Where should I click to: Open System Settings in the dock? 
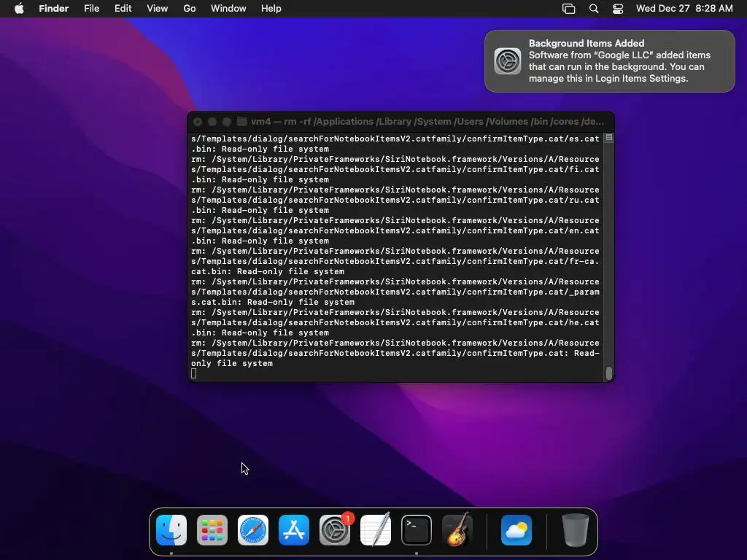pyautogui.click(x=335, y=530)
